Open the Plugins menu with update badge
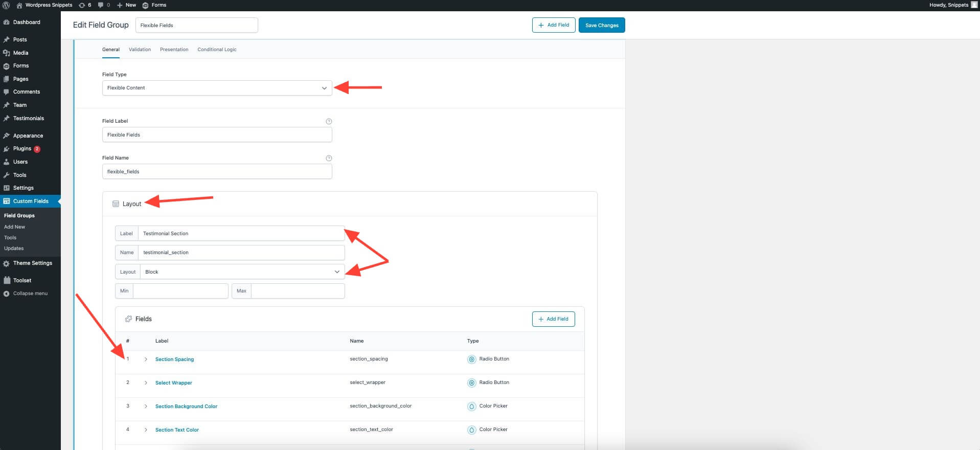 click(x=22, y=149)
